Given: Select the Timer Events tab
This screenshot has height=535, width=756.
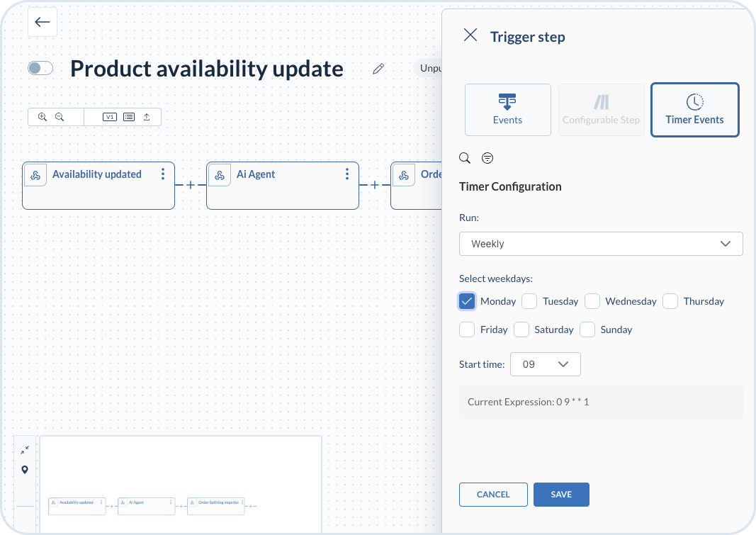Looking at the screenshot, I should [694, 110].
